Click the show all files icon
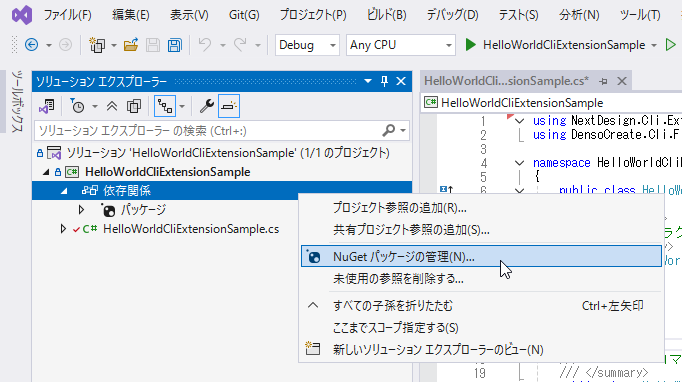Image resolution: width=682 pixels, height=382 pixels. (x=134, y=106)
